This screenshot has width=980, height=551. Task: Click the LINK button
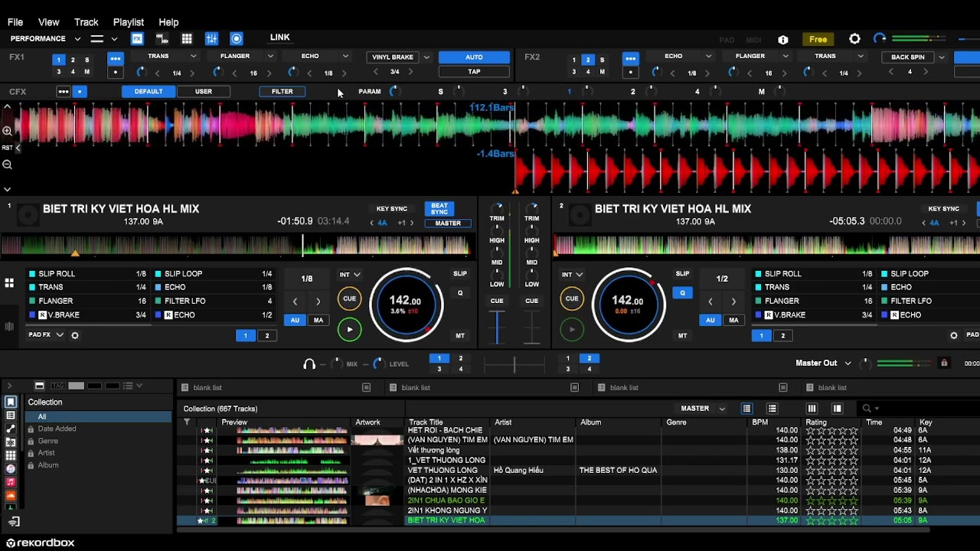pyautogui.click(x=279, y=37)
